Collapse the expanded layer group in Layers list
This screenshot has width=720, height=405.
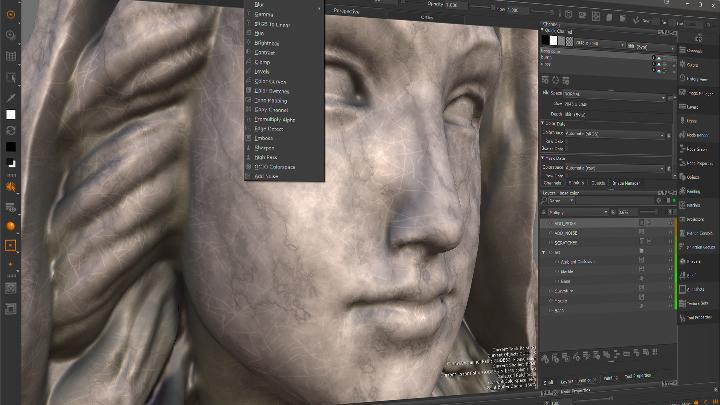545,252
